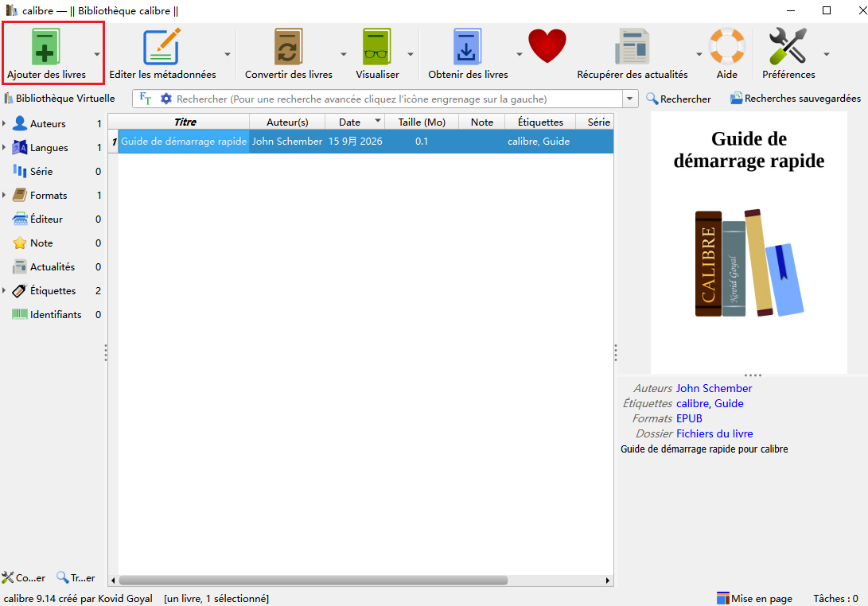Click the Série column header

tap(595, 122)
